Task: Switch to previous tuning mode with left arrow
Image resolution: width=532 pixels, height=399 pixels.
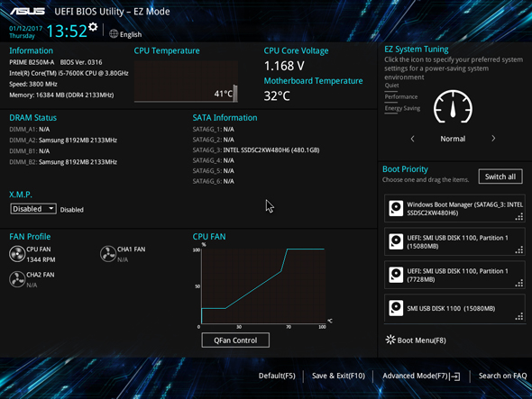Action: (x=413, y=139)
